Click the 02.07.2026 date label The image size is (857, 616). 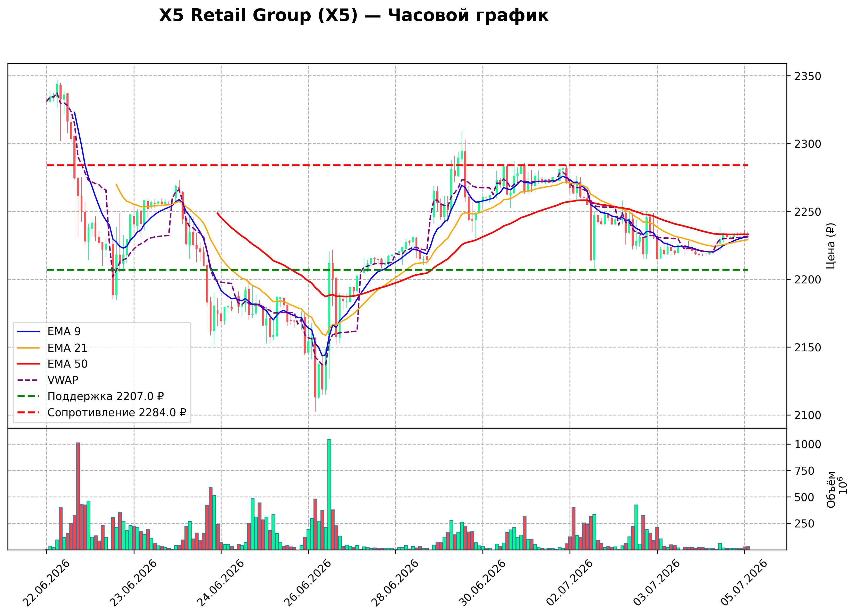[570, 584]
